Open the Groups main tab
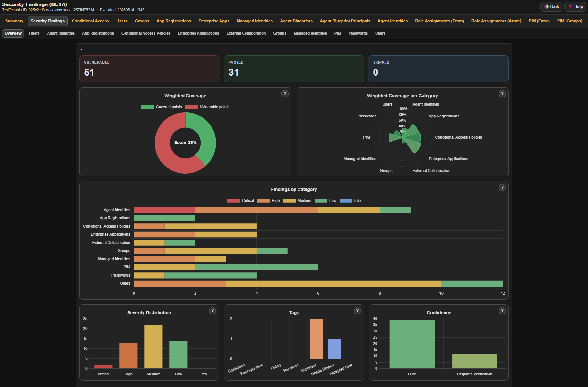 point(142,21)
